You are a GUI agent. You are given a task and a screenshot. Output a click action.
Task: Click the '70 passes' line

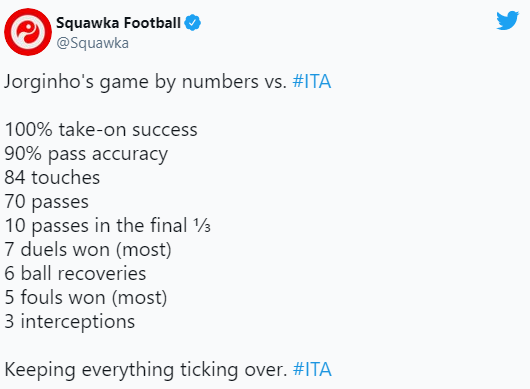pyautogui.click(x=47, y=202)
